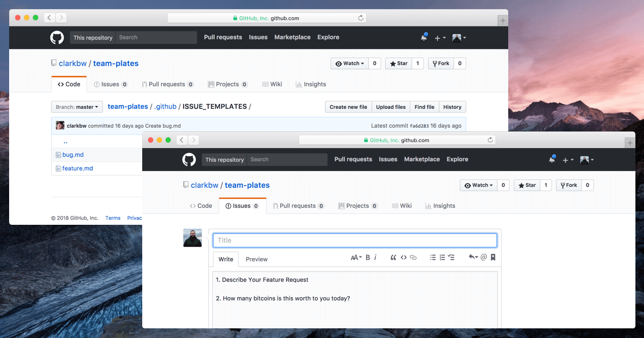The width and height of the screenshot is (644, 338).
Task: Add a numbered list in the editor
Action: 442,258
